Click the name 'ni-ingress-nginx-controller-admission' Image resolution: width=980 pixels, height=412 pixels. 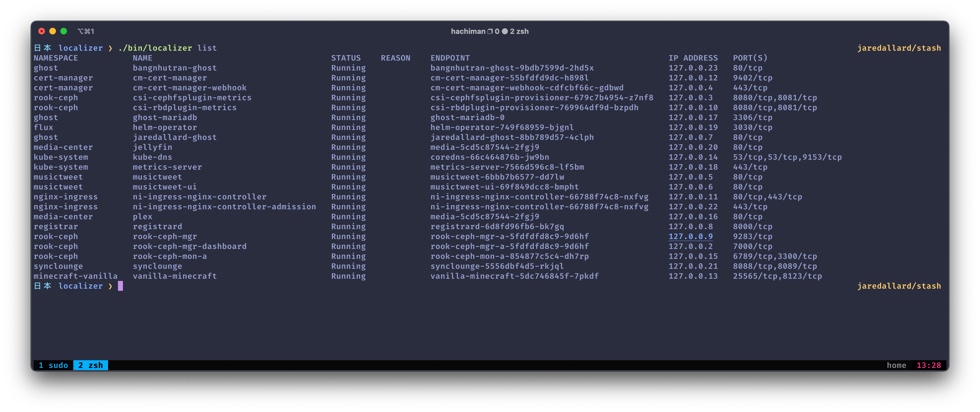(224, 206)
